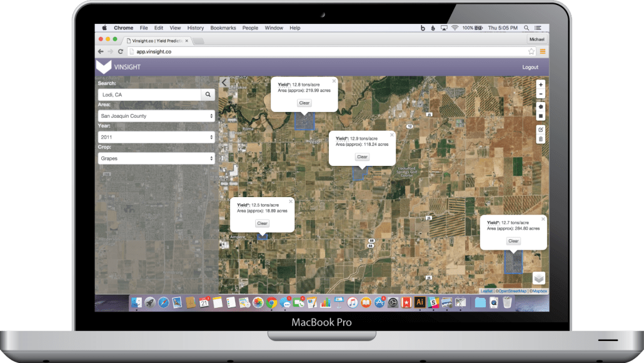
Task: Open Launchpad rocket from the dock
Action: click(x=150, y=302)
